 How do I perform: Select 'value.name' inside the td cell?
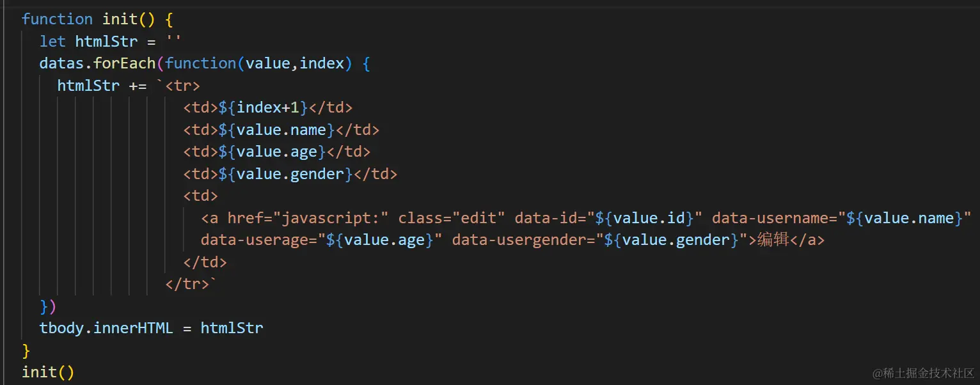coord(281,130)
